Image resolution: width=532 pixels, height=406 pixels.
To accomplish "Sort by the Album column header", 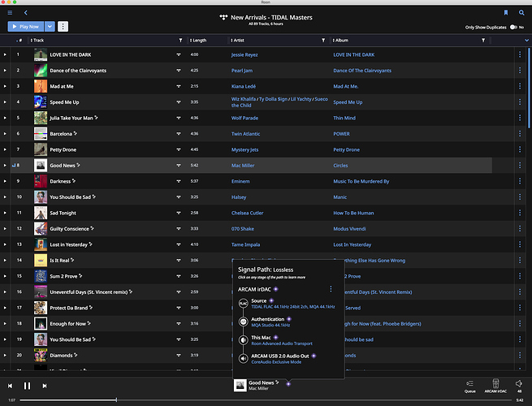I will tap(340, 41).
